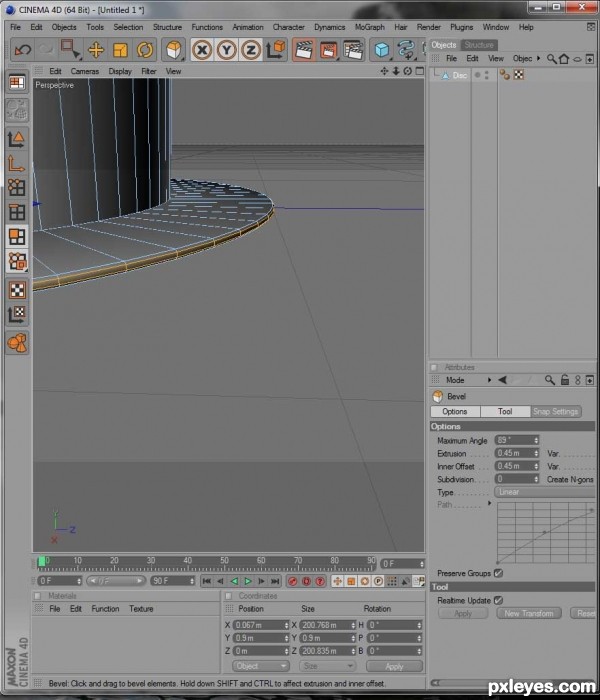
Task: Toggle Z axis lock
Action: pos(250,50)
